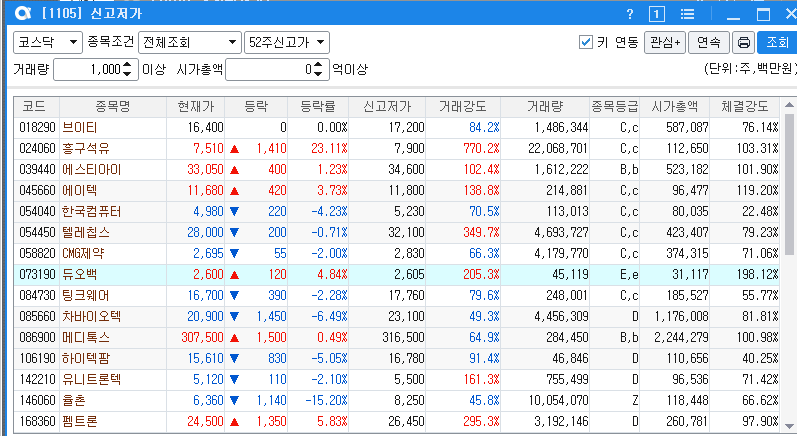Click the numbered window group icon

tap(657, 14)
